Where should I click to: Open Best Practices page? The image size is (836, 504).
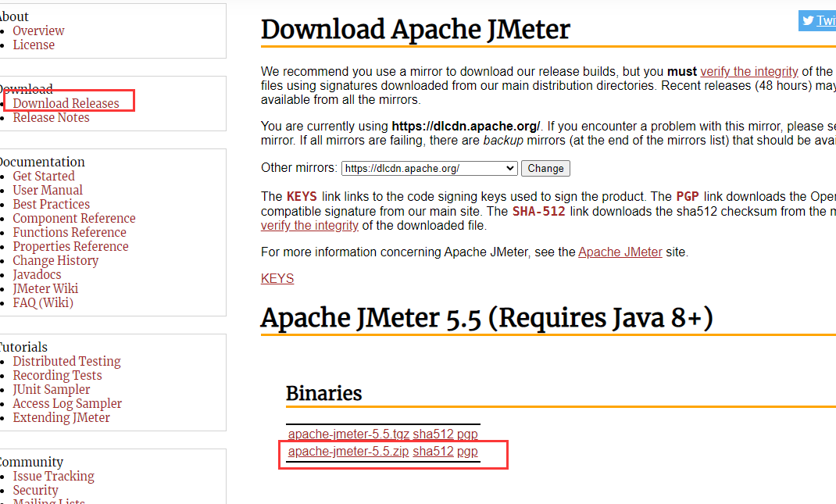coord(52,204)
